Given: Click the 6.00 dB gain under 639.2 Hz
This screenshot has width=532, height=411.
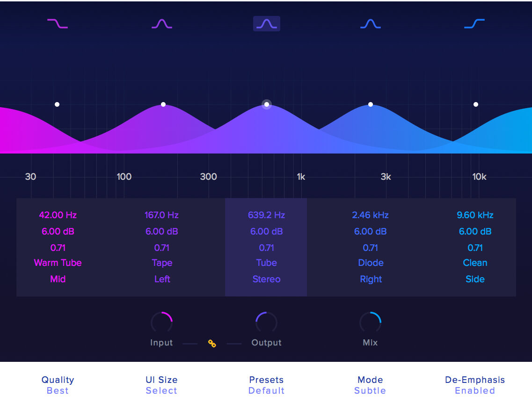Looking at the screenshot, I should click(x=266, y=231).
